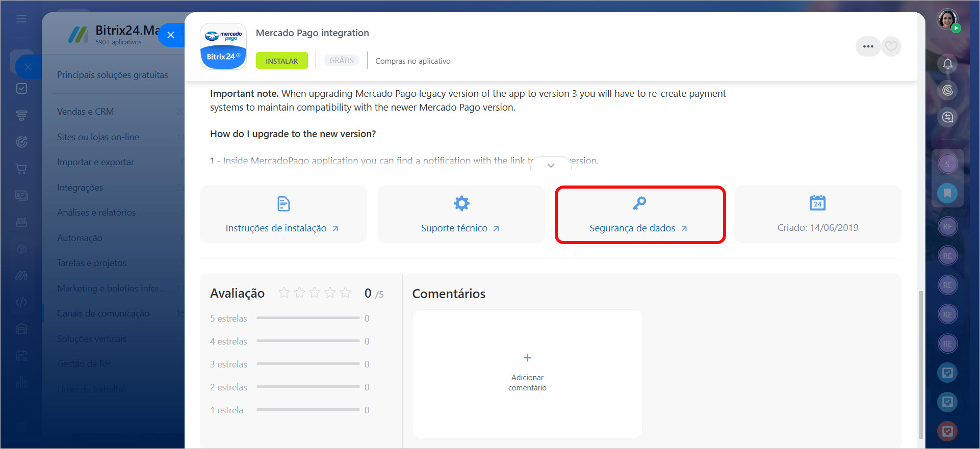Select Sites ou lojas on-line category

(x=98, y=137)
